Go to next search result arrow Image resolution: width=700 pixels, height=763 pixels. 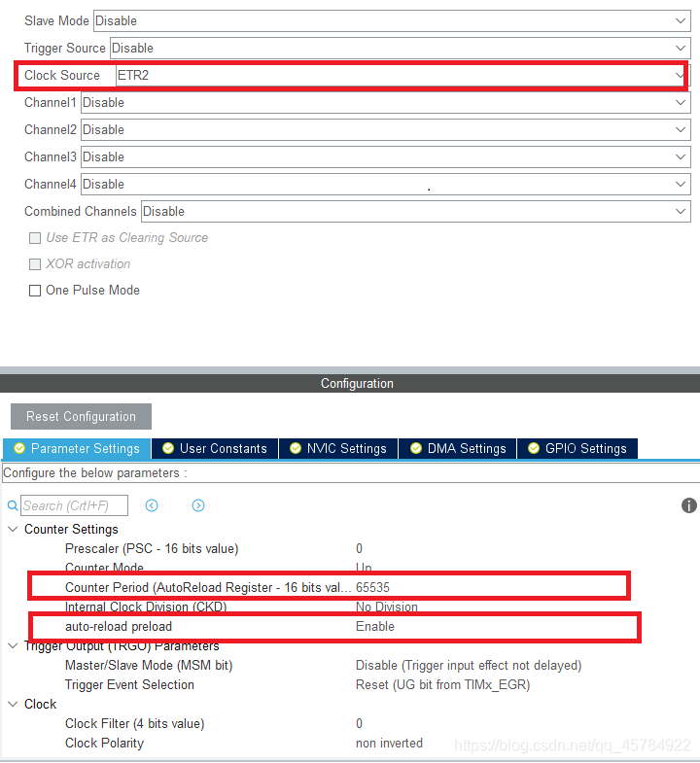(198, 505)
